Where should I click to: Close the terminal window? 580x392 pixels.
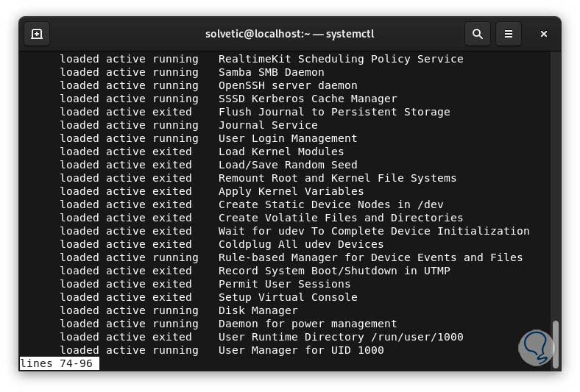pos(543,34)
